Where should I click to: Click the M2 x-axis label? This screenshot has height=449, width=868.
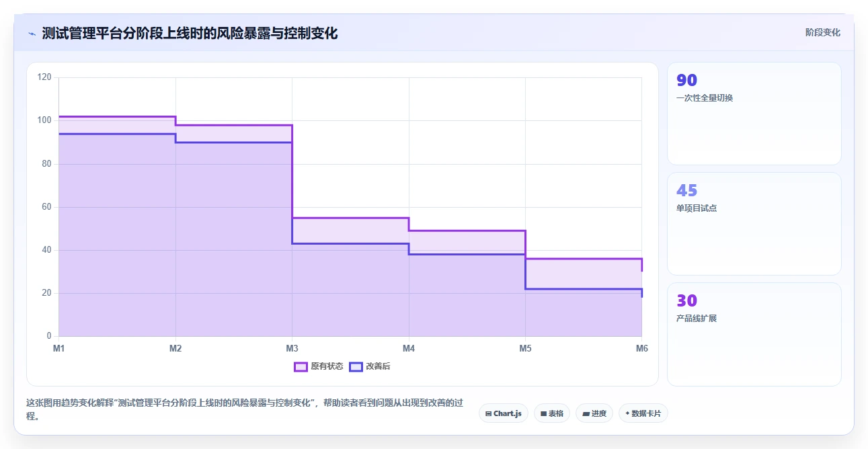[x=175, y=348]
